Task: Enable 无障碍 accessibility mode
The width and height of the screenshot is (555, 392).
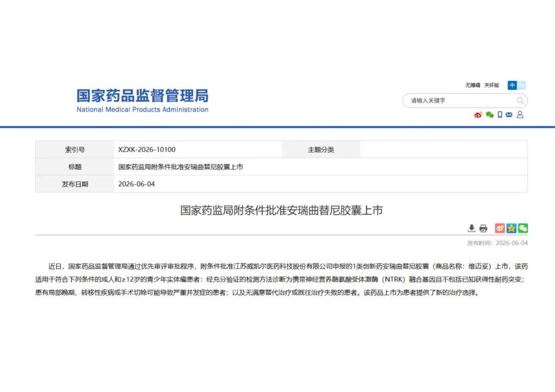Action: point(473,85)
